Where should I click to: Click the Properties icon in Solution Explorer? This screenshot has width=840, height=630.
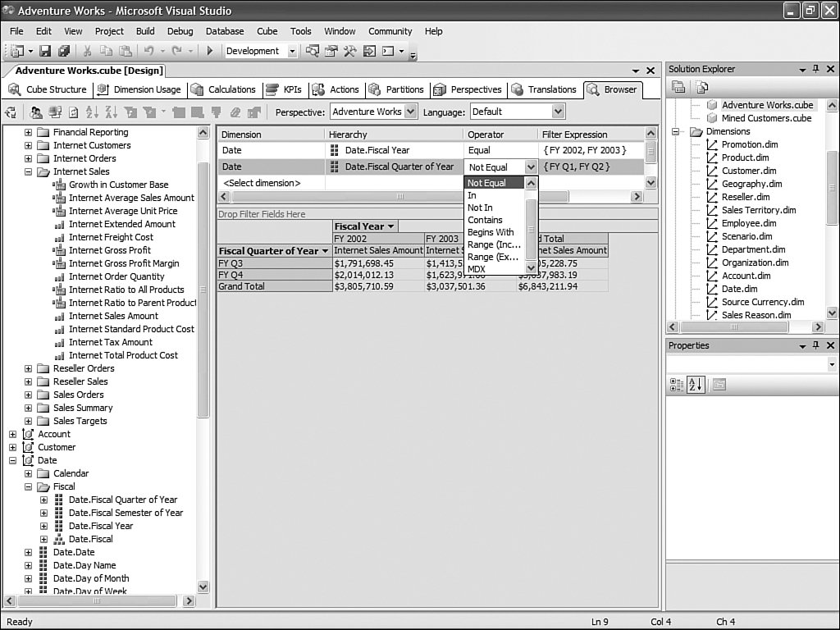[678, 87]
